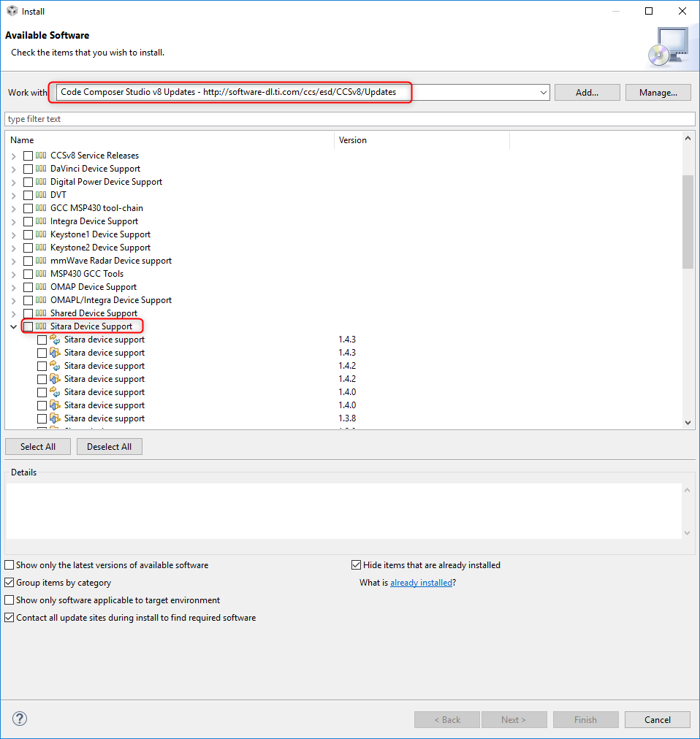Screen dimensions: 700x739
Task: Click the software list vertical scrollbar thumb
Action: click(688, 221)
